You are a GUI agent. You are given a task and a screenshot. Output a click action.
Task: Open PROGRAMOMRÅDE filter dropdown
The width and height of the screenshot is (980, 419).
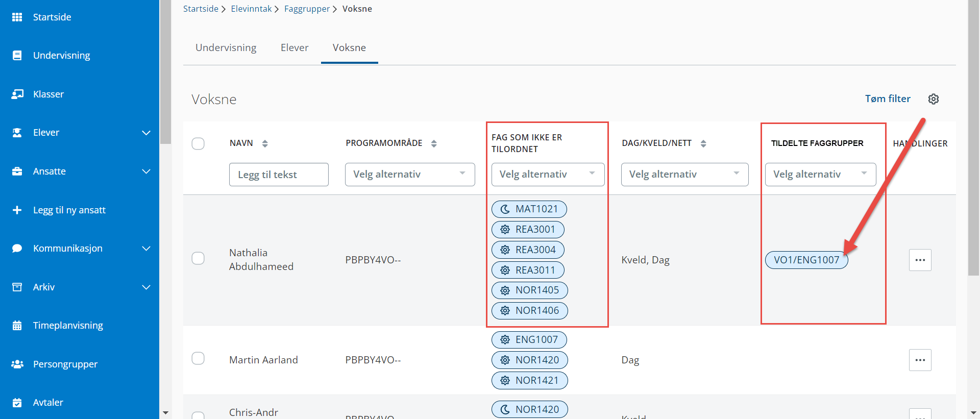pos(410,175)
